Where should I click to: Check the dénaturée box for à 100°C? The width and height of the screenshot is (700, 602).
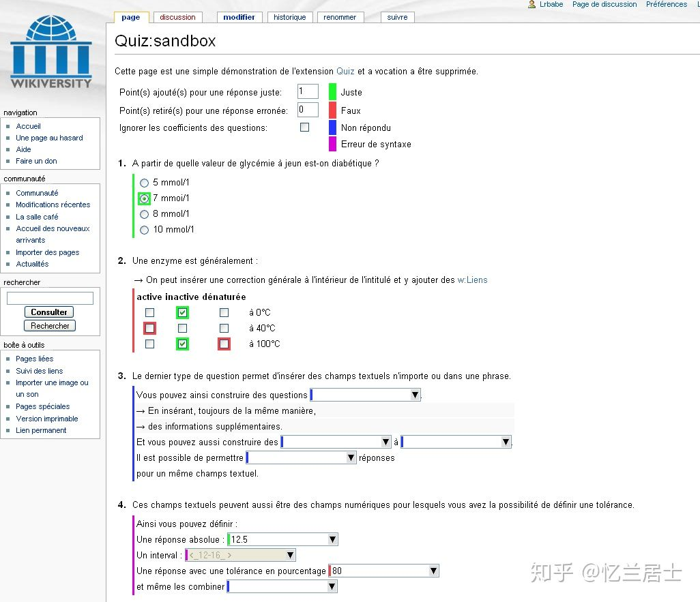point(224,344)
